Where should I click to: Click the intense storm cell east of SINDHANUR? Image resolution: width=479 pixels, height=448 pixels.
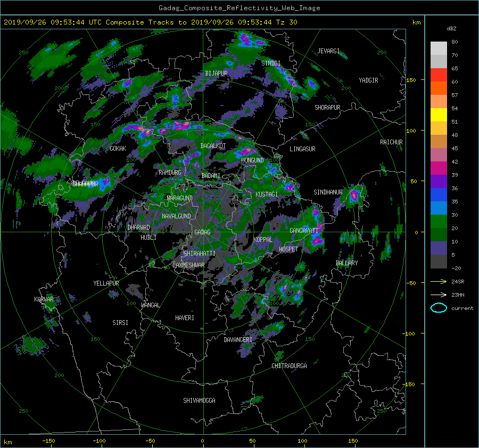pyautogui.click(x=354, y=195)
